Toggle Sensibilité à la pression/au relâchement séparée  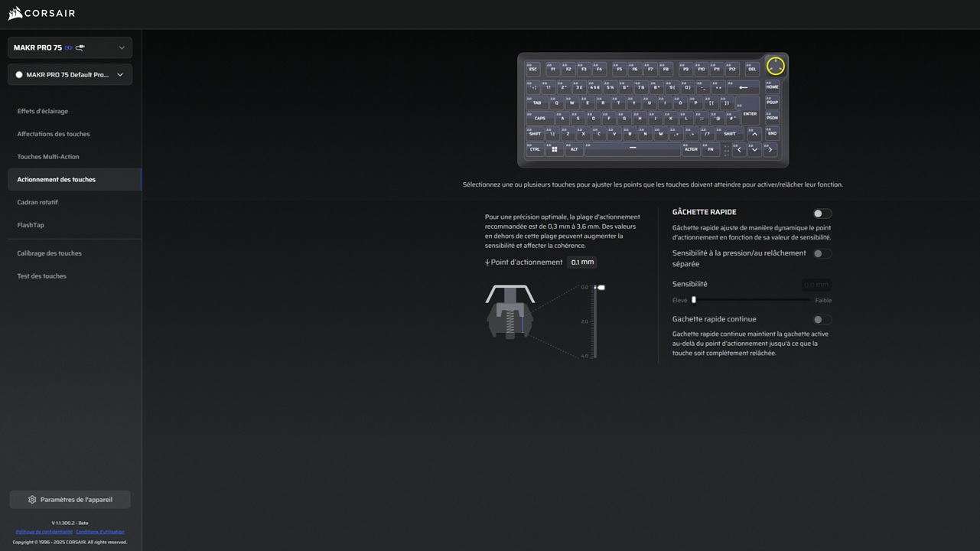(822, 253)
